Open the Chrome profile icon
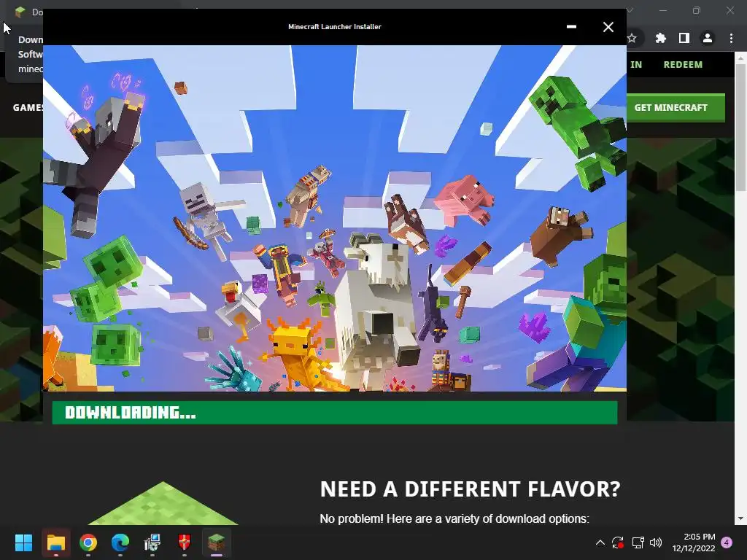The width and height of the screenshot is (747, 560). tap(708, 38)
